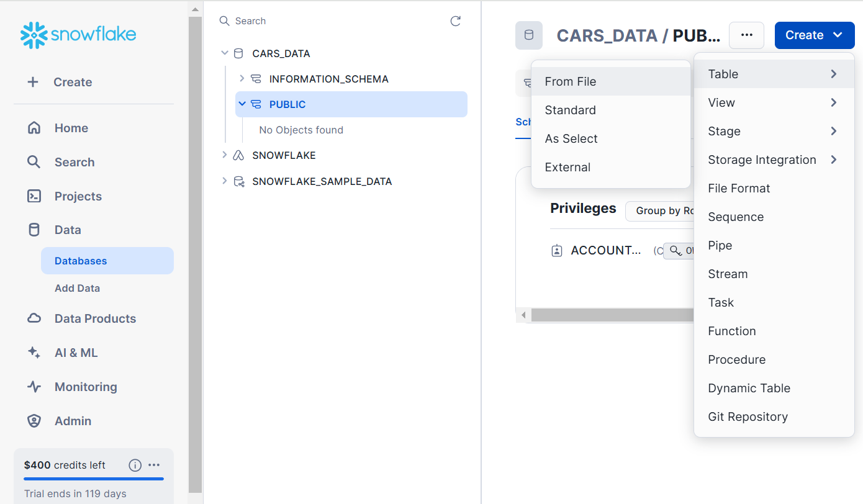Click the SNOWFLAKE_SAMPLE_DATA shared database icon

pos(238,181)
